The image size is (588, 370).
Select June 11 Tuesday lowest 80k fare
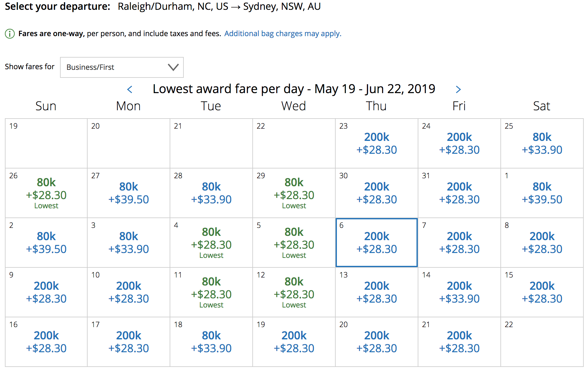click(211, 292)
